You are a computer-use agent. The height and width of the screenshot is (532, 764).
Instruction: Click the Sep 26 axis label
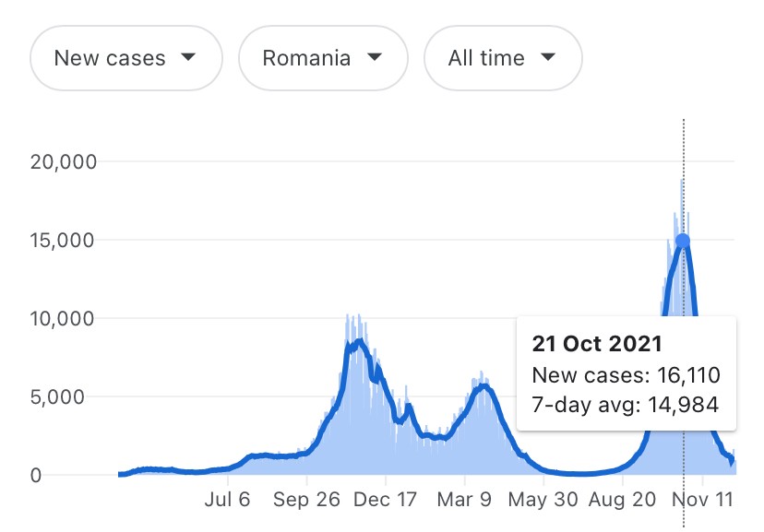(306, 500)
